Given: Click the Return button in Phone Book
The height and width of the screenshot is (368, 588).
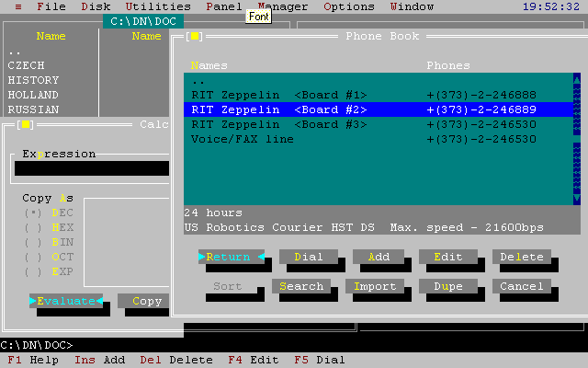Looking at the screenshot, I should tap(232, 257).
